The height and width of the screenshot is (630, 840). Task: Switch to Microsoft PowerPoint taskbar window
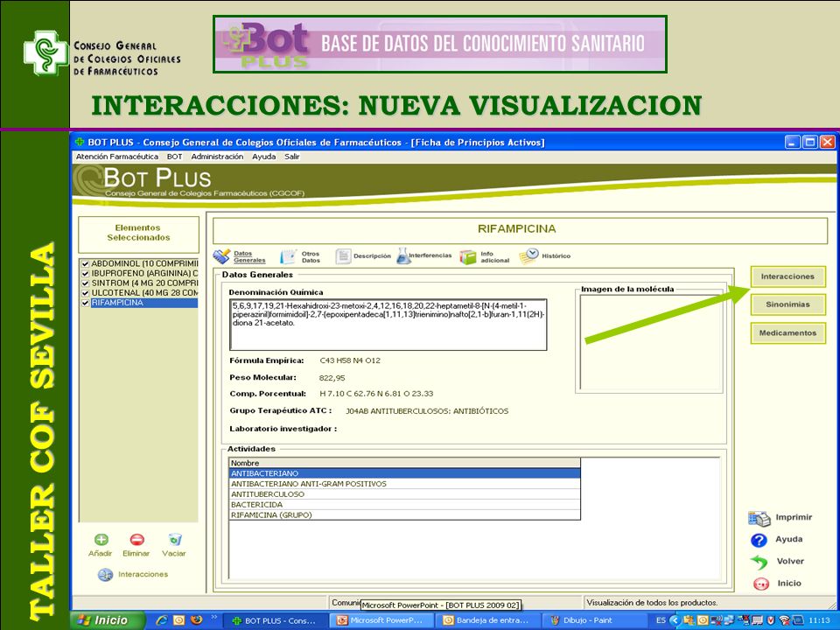click(x=381, y=620)
